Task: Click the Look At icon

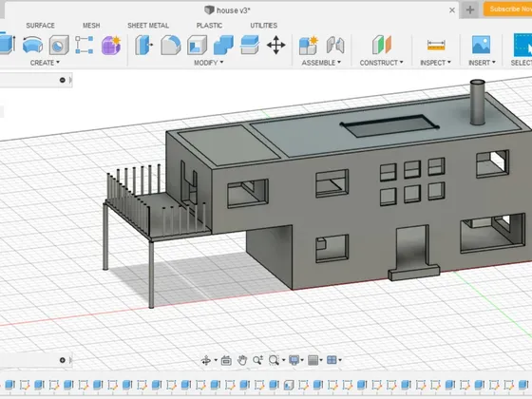Action: coord(226,360)
